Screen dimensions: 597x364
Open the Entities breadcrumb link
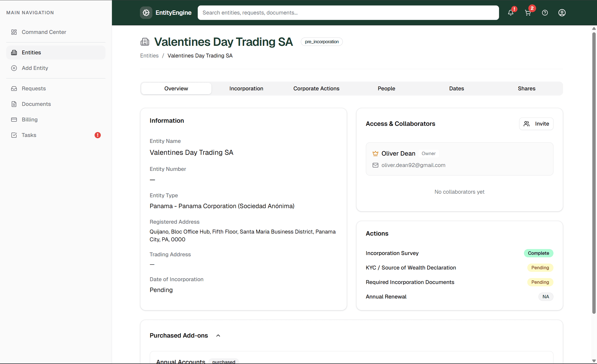coord(149,55)
